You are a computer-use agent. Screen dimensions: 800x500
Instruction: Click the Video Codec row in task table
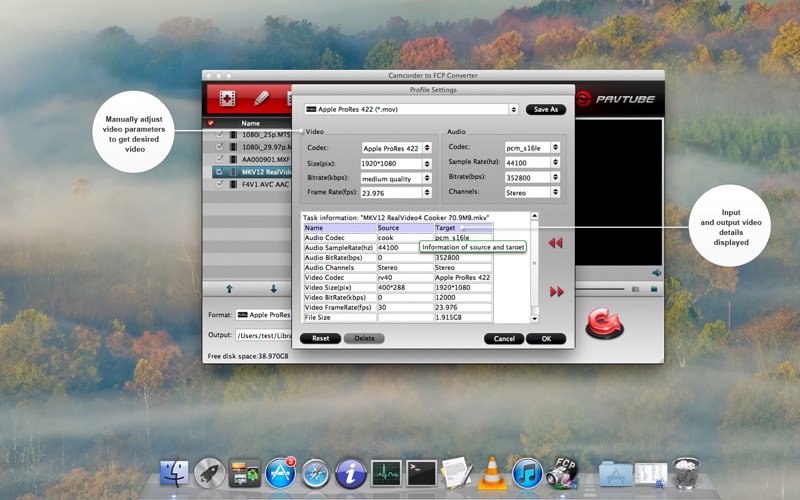[x=398, y=278]
